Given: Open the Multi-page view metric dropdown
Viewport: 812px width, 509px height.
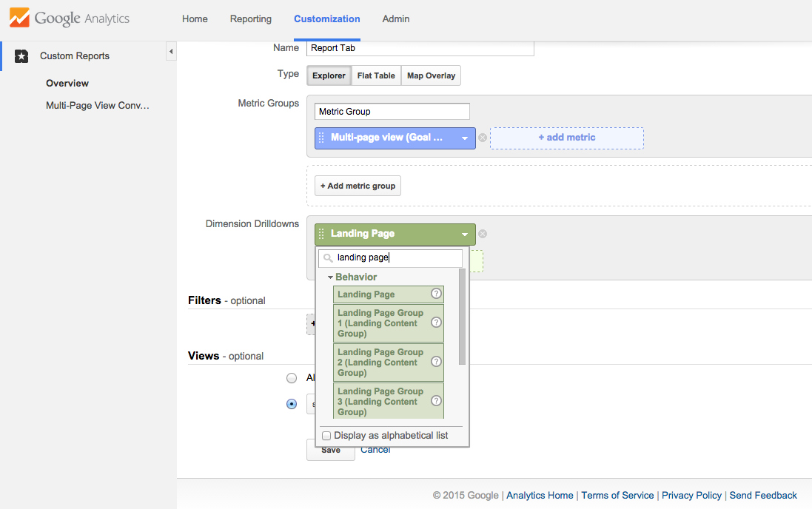Looking at the screenshot, I should click(464, 138).
